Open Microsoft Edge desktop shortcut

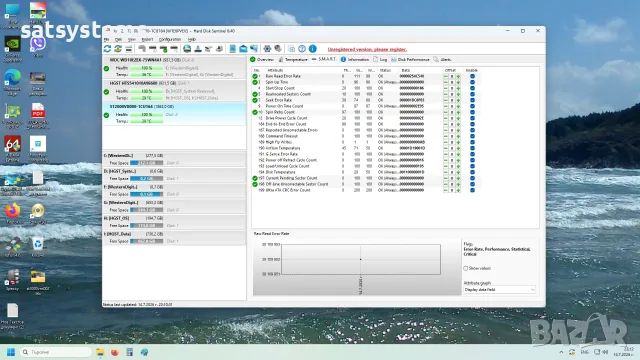click(x=12, y=82)
